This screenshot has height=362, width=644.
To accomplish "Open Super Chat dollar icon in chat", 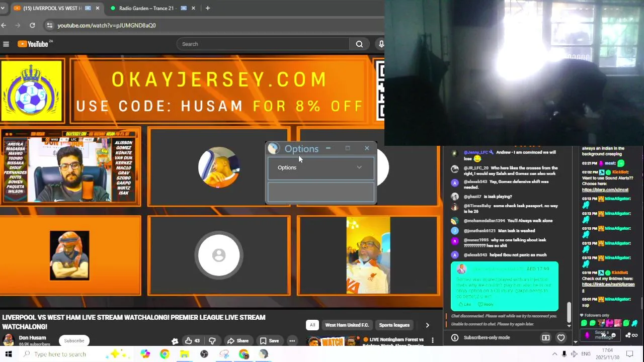I will [x=546, y=337].
